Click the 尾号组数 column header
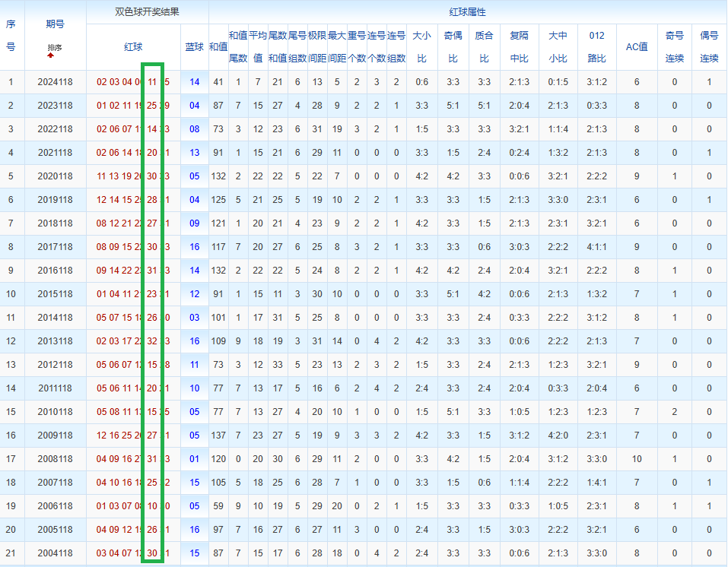This screenshot has height=567, width=728. click(297, 47)
